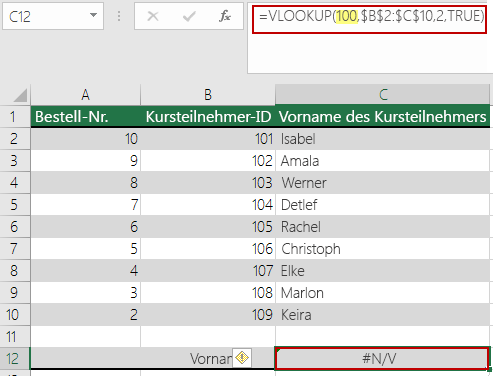This screenshot has height=376, width=493.
Task: Select entire sheet via corner triangle
Action: [x=20, y=95]
